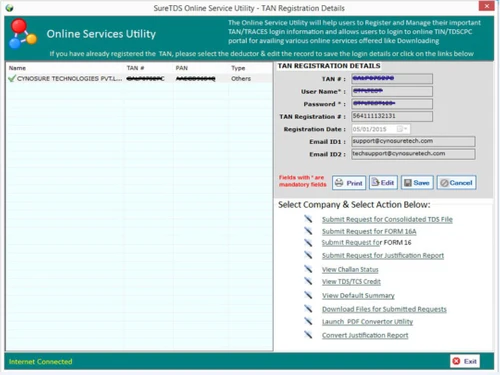
Task: Cancel editing the registration details
Action: (x=456, y=183)
